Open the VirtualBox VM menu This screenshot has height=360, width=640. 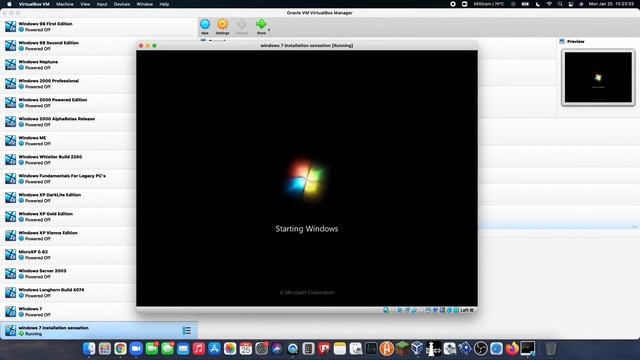click(34, 4)
